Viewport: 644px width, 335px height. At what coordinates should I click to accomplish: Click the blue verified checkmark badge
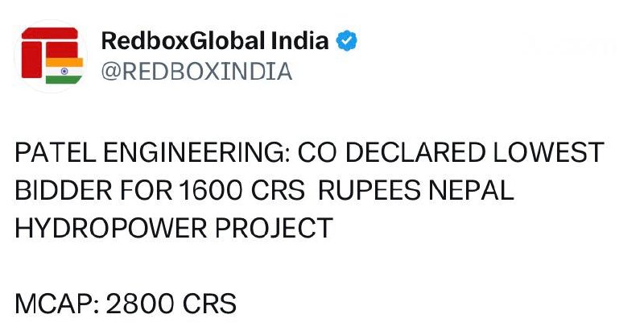coord(348,41)
